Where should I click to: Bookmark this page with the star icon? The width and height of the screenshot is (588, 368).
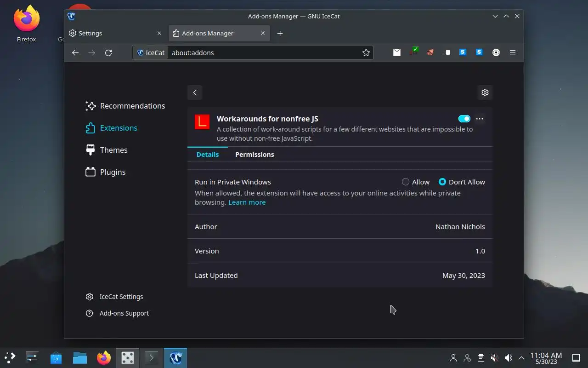point(366,52)
